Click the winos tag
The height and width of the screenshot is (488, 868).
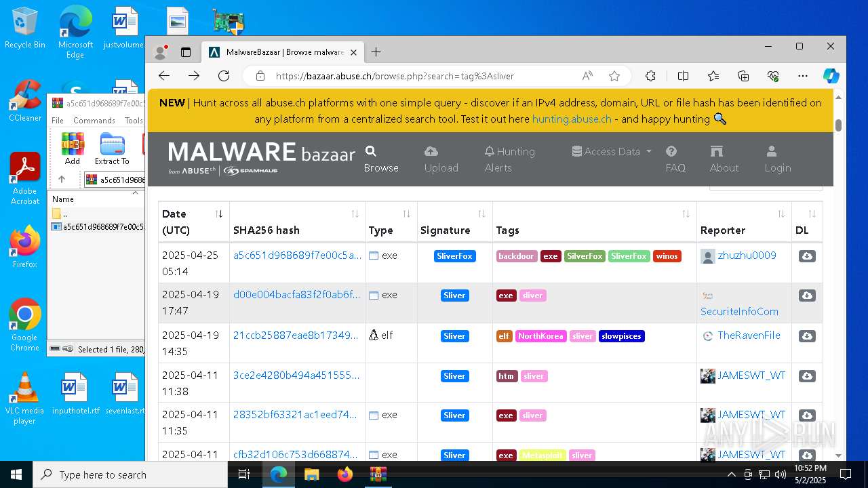click(x=667, y=256)
